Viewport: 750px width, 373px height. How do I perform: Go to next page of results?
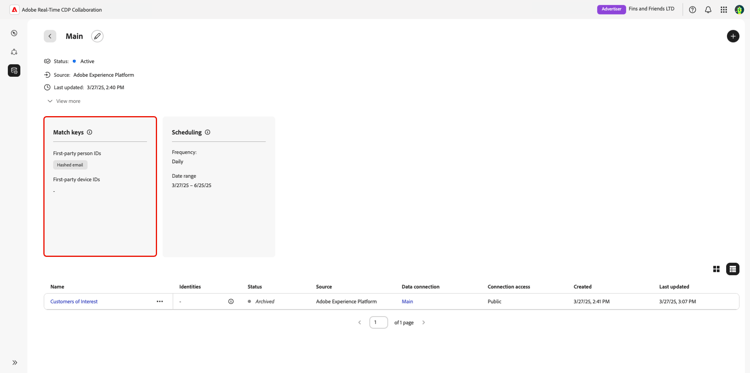(423, 323)
